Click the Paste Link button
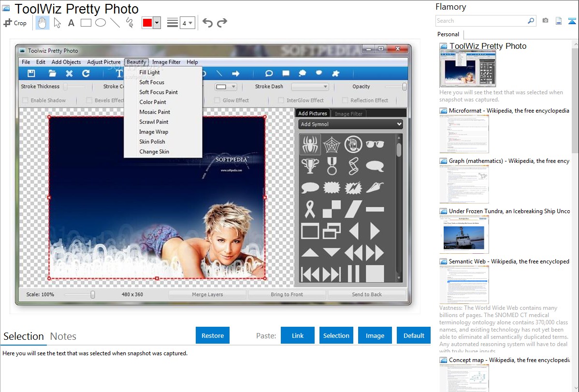This screenshot has height=392, width=579. tap(298, 335)
